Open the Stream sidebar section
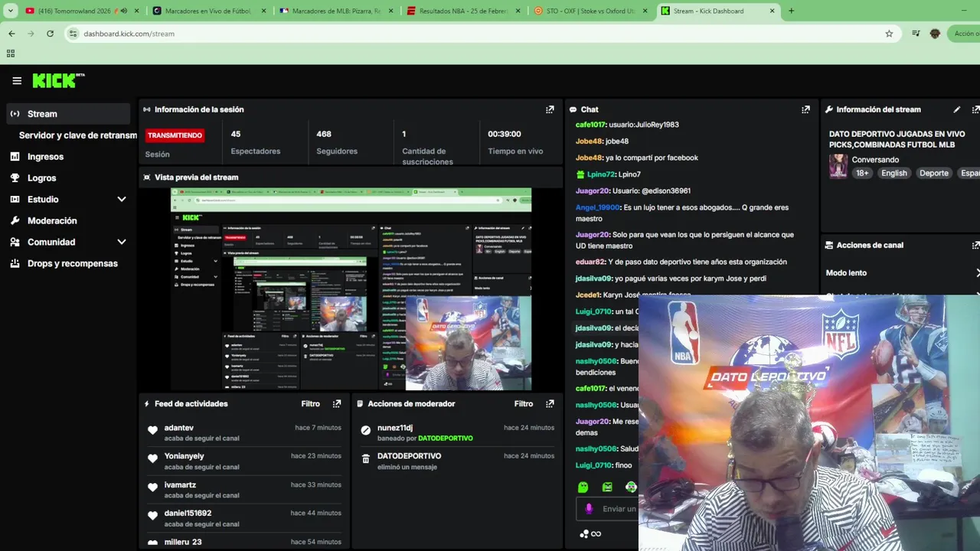 [x=69, y=114]
